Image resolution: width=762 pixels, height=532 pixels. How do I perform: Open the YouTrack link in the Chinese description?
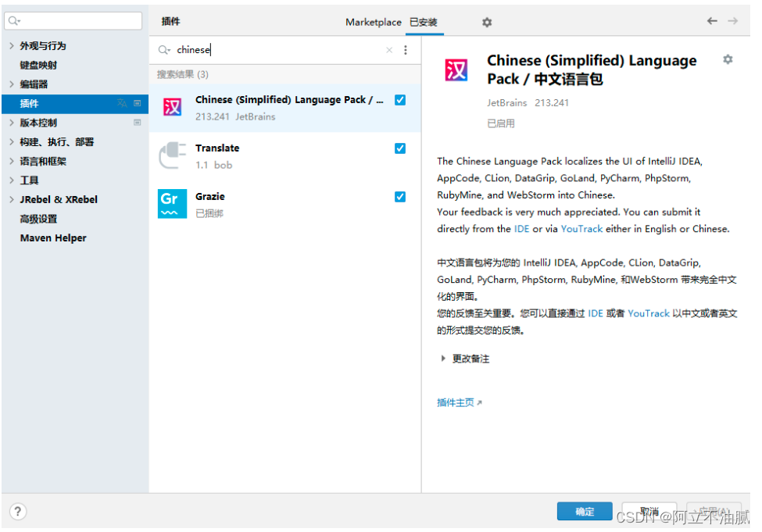[648, 313]
